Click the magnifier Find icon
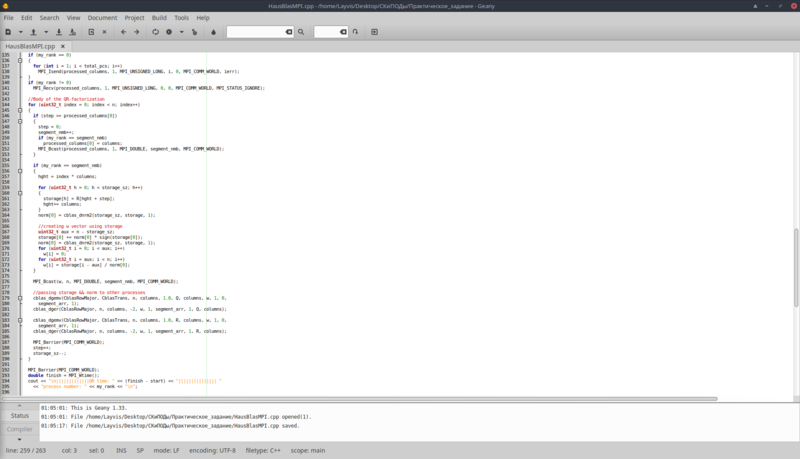 point(301,32)
